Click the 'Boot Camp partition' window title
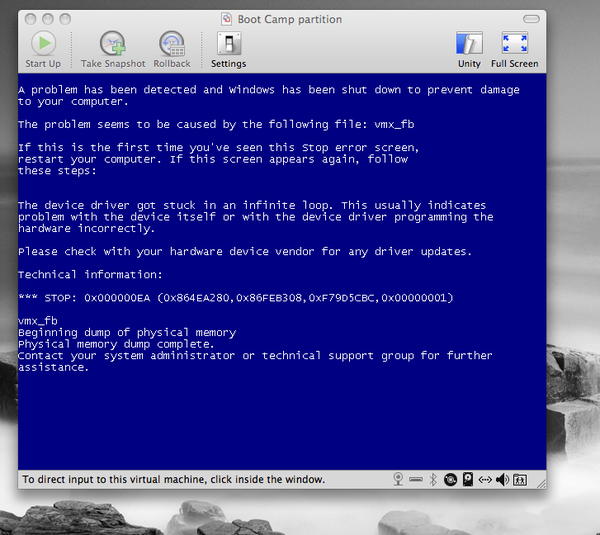 click(290, 19)
